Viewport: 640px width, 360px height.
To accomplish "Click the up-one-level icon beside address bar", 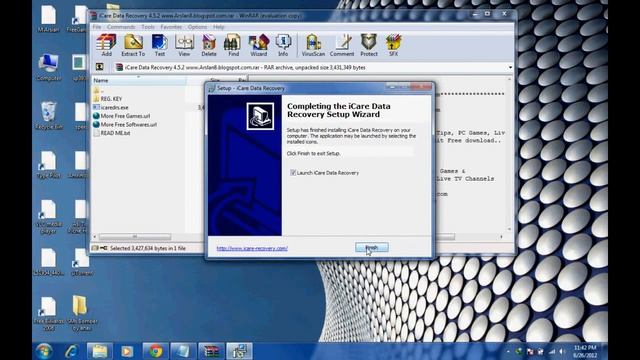I will (99, 67).
